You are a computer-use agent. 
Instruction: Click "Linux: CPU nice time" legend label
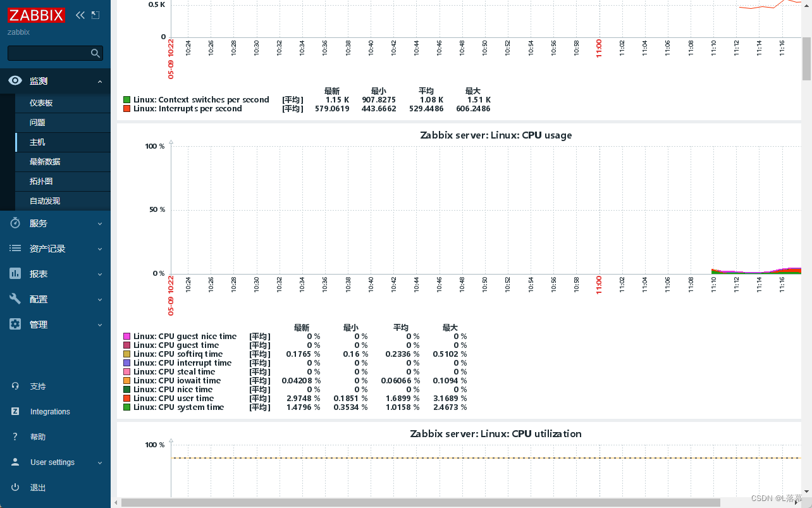coord(173,390)
